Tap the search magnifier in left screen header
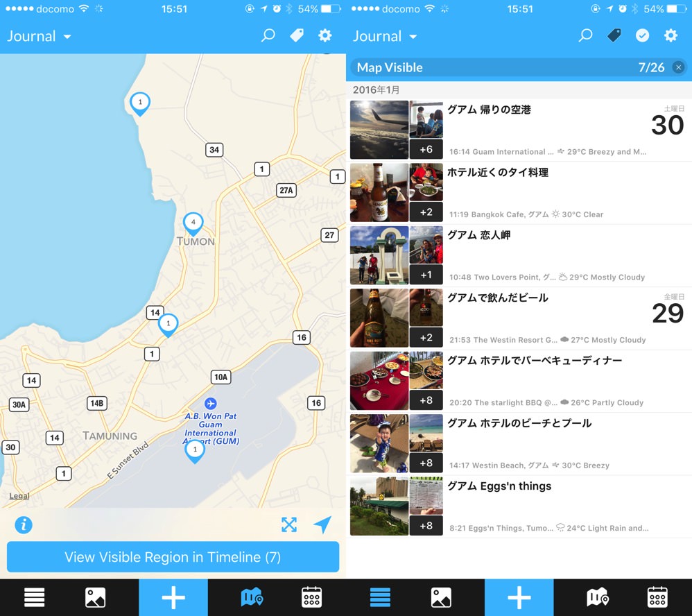Viewport: 692px width, 616px height. tap(268, 36)
